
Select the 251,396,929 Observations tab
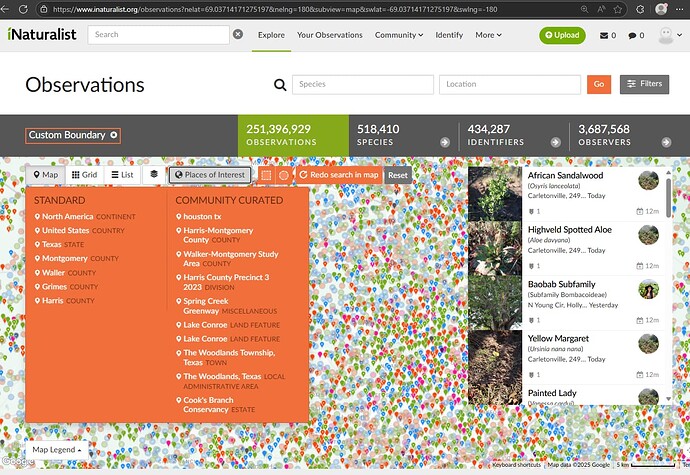tap(293, 136)
